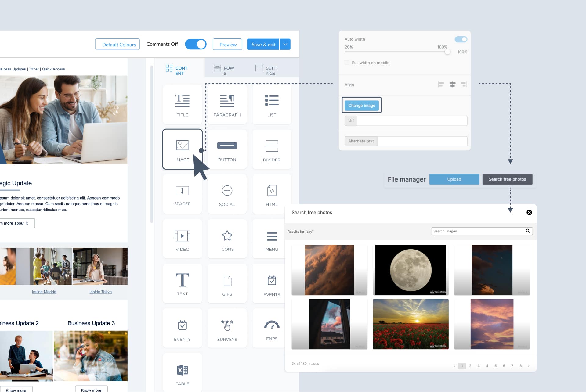Click the sunset field photo thumbnail
The image size is (586, 392).
point(411,324)
